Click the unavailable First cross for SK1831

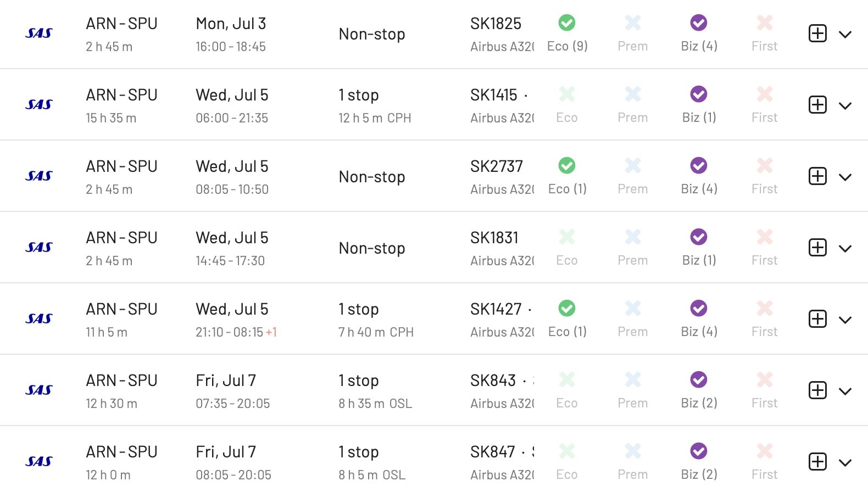pos(765,237)
